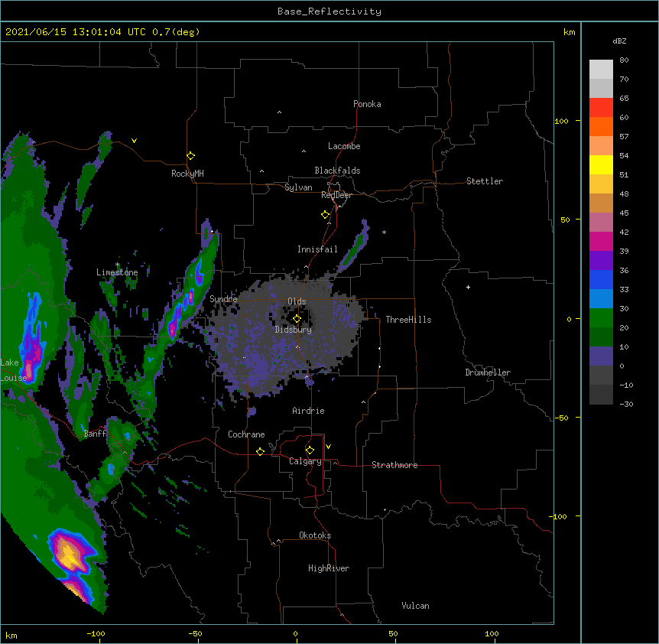The width and height of the screenshot is (659, 644).
Task: Select the radar site diamond between Olds and Didsbury
Action: (297, 319)
